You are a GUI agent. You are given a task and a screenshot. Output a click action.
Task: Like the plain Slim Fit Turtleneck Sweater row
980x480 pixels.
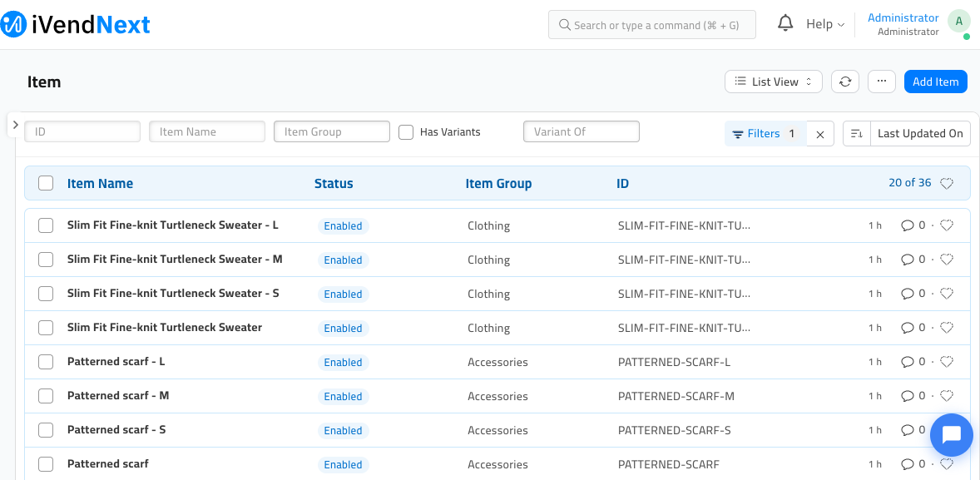click(947, 328)
